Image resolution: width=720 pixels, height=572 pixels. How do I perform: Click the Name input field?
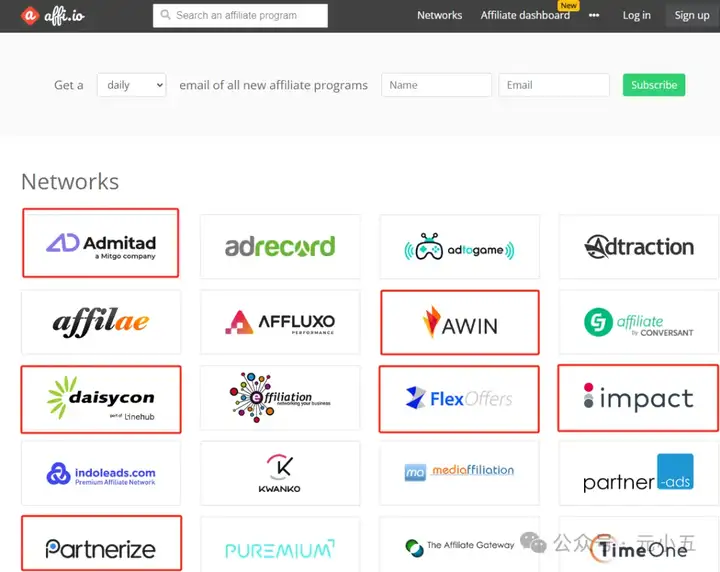click(436, 85)
